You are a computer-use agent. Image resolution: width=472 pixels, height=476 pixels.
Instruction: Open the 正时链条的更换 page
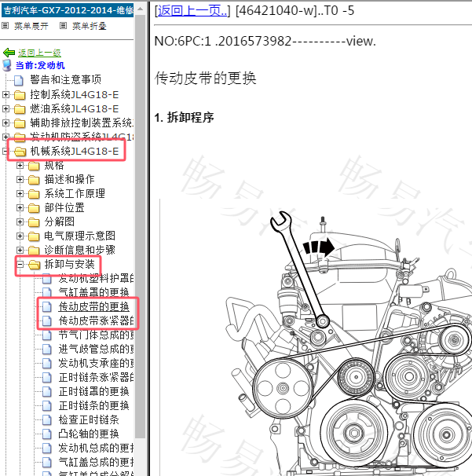click(93, 405)
